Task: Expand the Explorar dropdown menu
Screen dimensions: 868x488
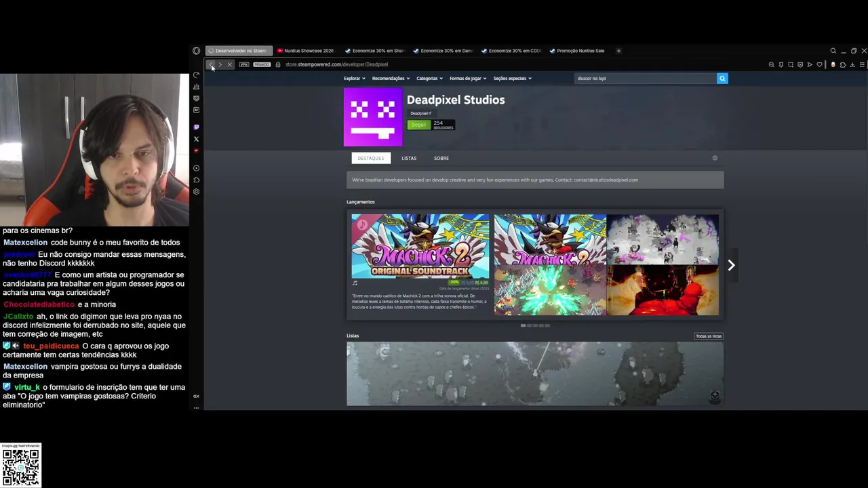Action: tap(355, 79)
